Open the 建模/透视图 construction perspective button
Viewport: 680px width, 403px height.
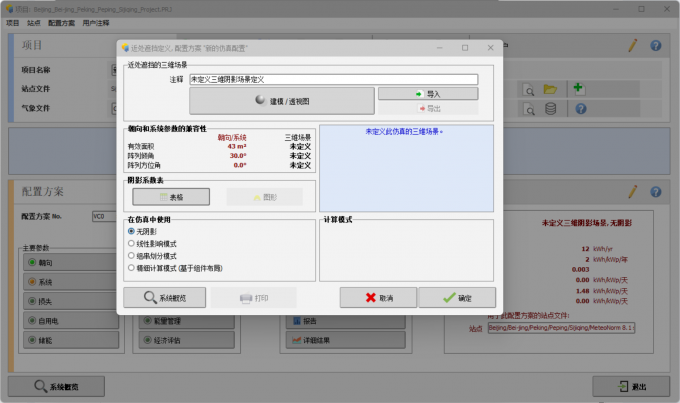pyautogui.click(x=282, y=101)
